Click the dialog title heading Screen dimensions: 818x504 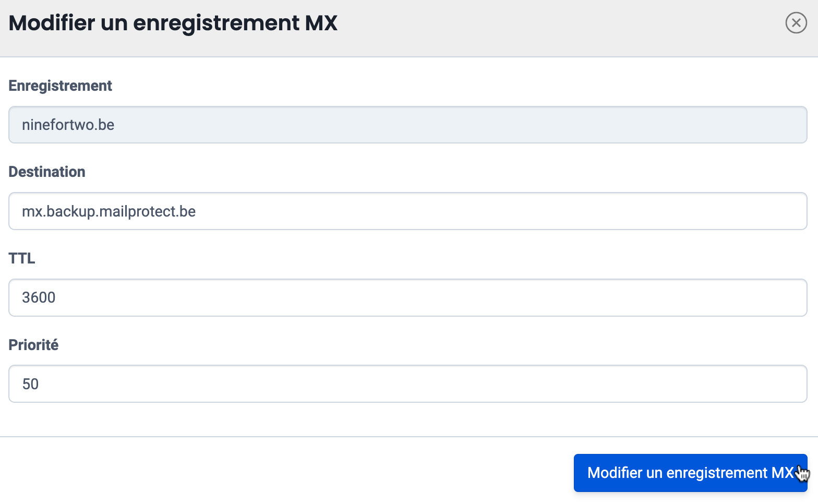pos(173,23)
